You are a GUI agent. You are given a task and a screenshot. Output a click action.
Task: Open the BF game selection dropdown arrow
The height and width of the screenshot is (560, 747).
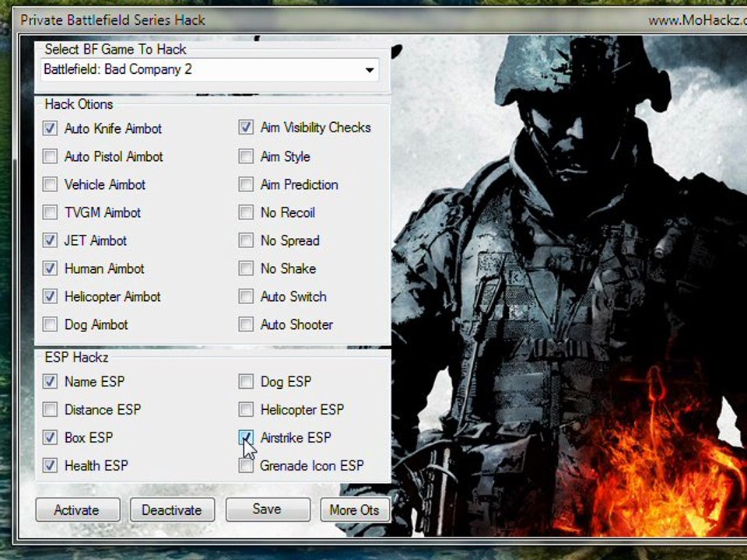(369, 70)
